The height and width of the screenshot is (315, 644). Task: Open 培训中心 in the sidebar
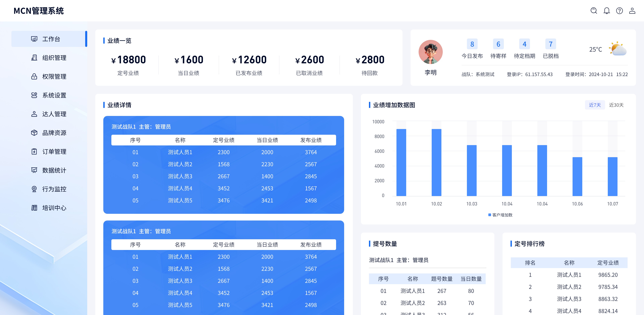pos(54,208)
